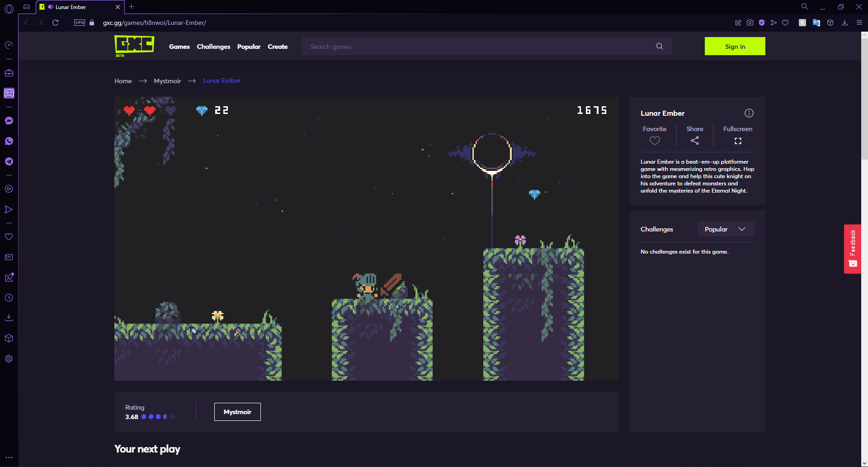The image size is (868, 467).
Task: Open sidebar setup with the sliders icon
Action: (x=859, y=22)
